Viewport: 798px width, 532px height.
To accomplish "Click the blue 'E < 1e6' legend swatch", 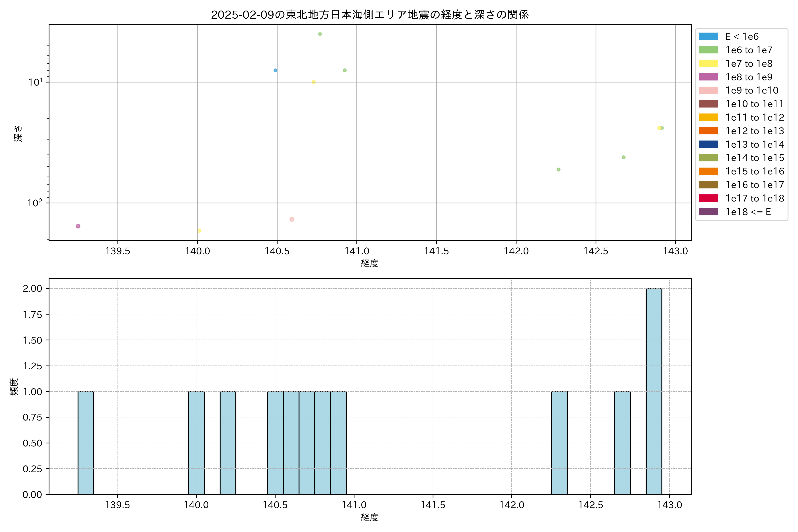I will pyautogui.click(x=708, y=37).
